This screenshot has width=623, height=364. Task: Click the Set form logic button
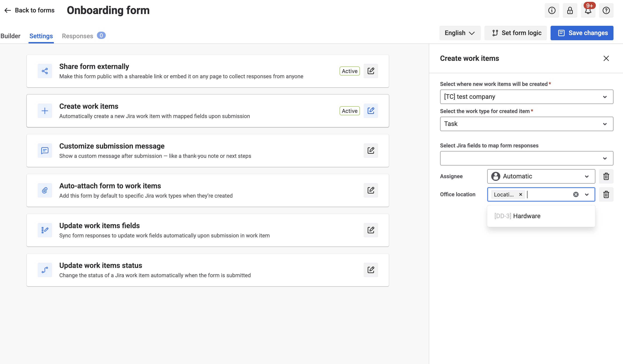point(515,33)
